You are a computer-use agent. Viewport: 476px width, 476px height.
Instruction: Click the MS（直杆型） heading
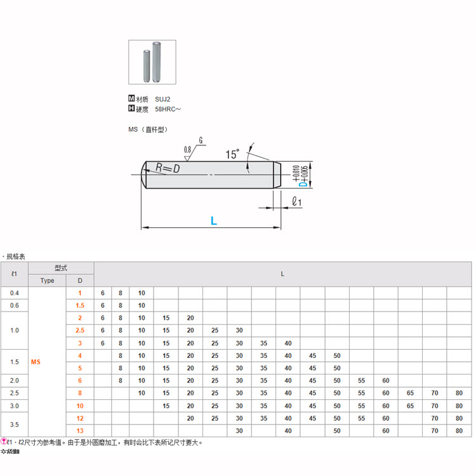[148, 129]
